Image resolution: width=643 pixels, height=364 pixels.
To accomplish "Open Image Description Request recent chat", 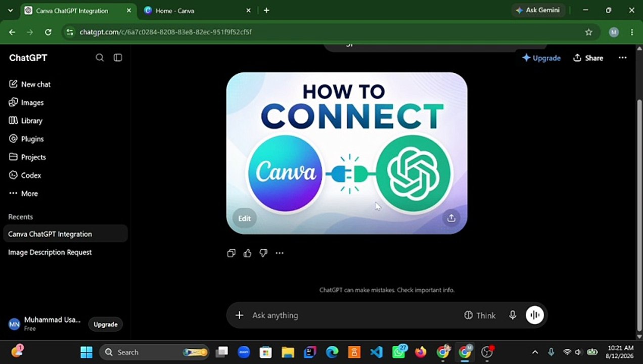I will pos(65,252).
